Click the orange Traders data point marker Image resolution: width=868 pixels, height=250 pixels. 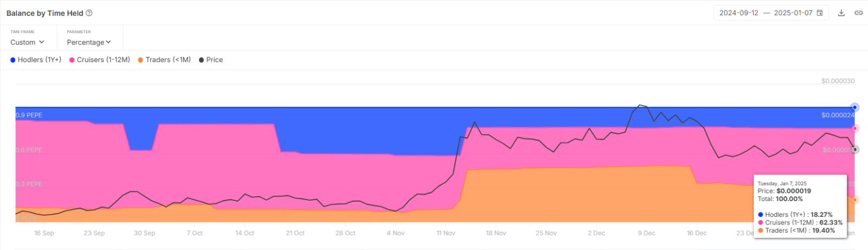[x=855, y=200]
